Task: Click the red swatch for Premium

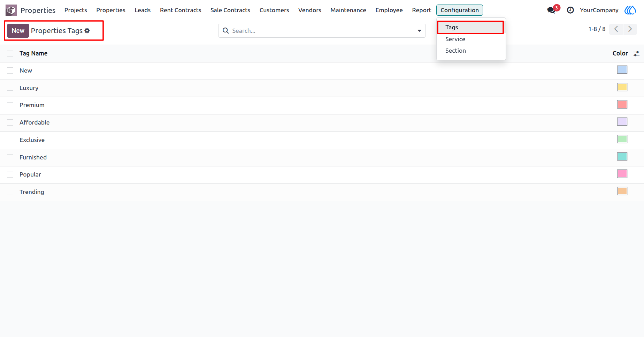Action: click(x=622, y=104)
